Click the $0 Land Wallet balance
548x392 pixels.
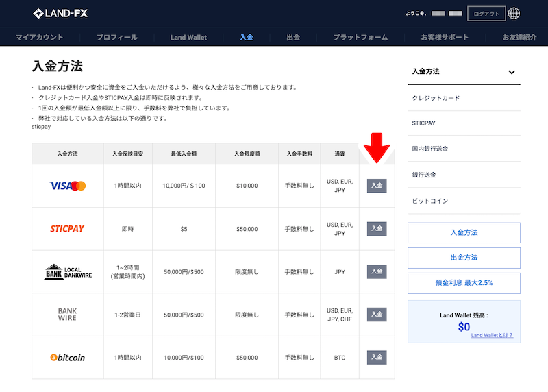[x=464, y=327]
